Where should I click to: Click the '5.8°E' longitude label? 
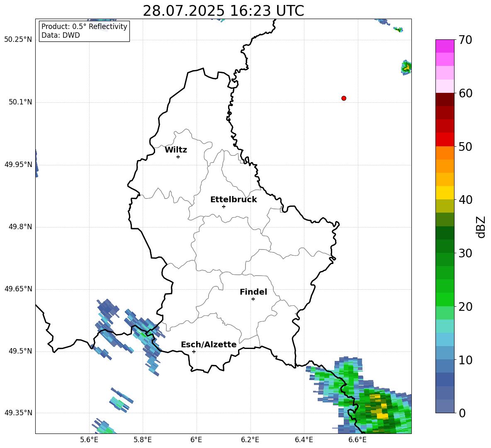(x=143, y=440)
